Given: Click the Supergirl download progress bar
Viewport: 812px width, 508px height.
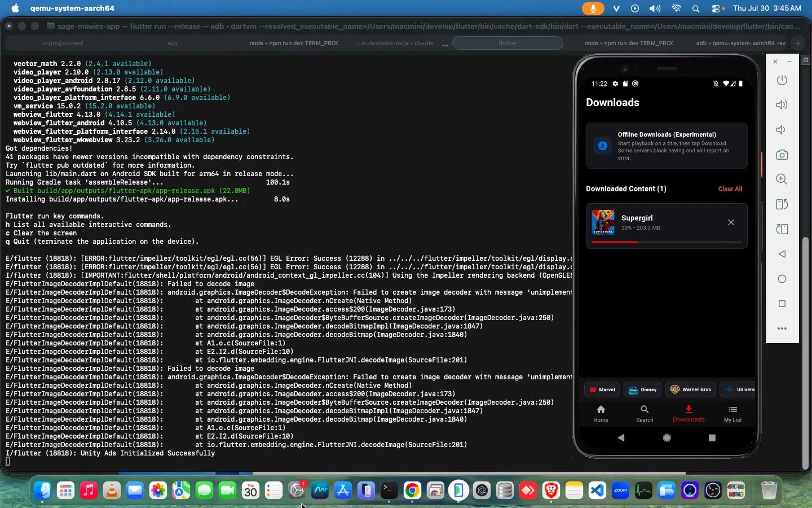Looking at the screenshot, I should [x=667, y=242].
